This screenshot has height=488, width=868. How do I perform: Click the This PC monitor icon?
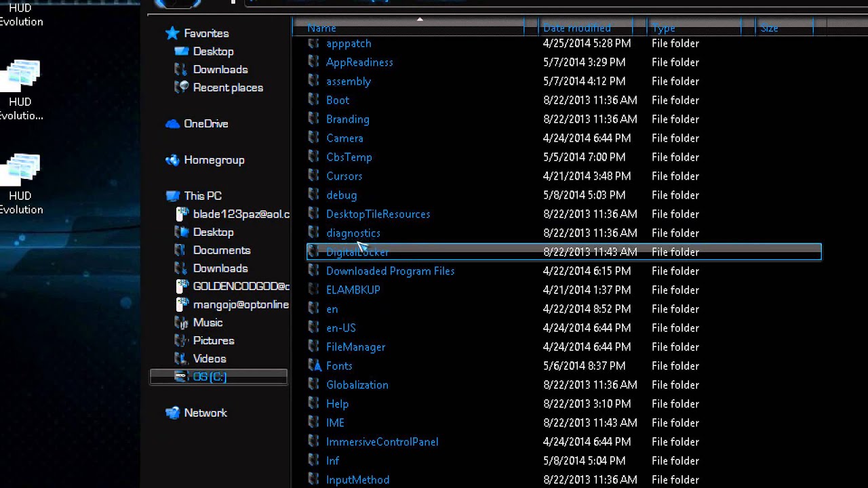(172, 196)
